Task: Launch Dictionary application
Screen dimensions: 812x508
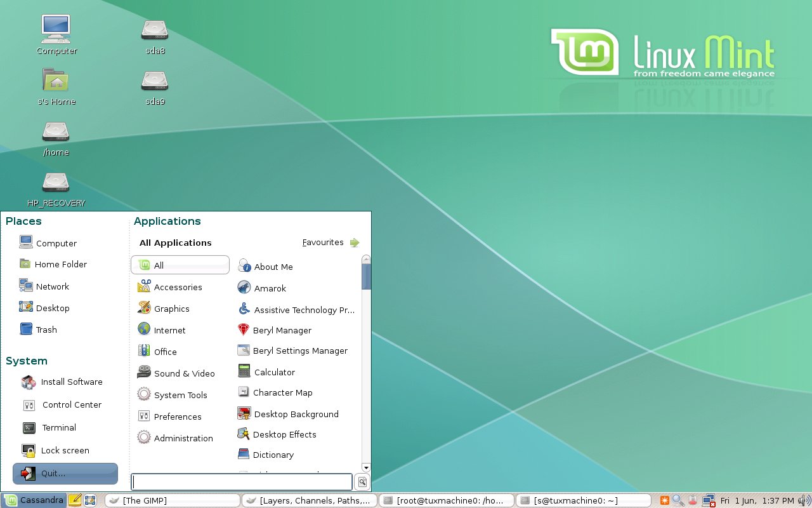Action: (x=266, y=455)
